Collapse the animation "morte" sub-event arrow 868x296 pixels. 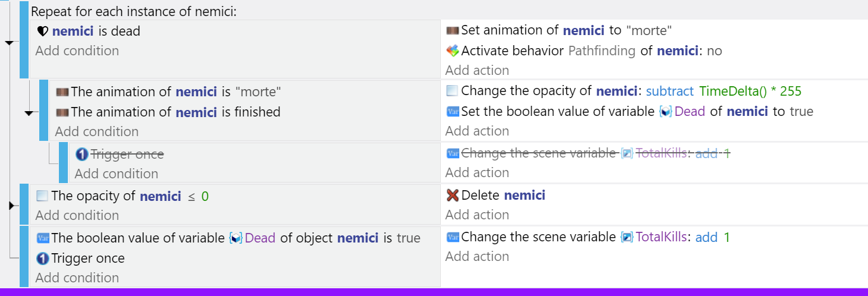point(29,113)
